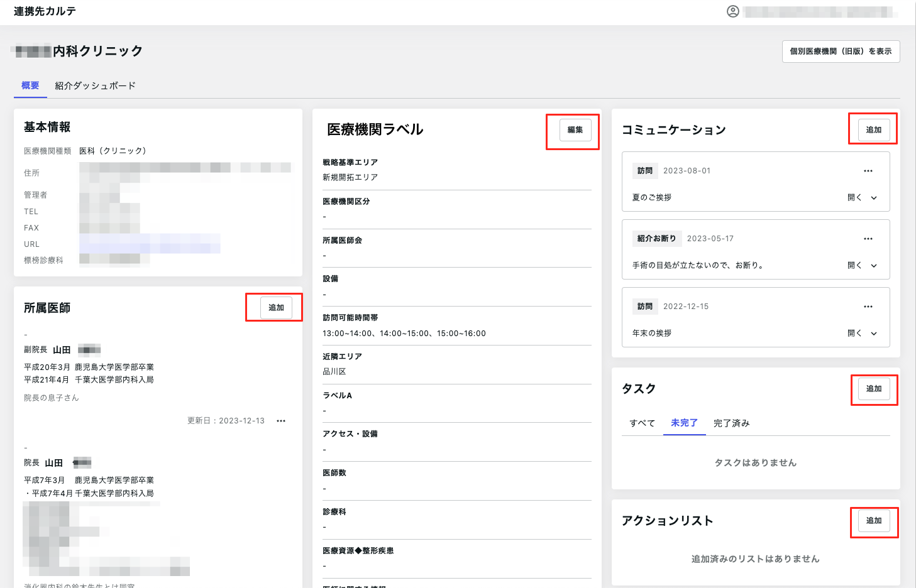
Task: Open the user account icon in header
Action: pyautogui.click(x=733, y=11)
